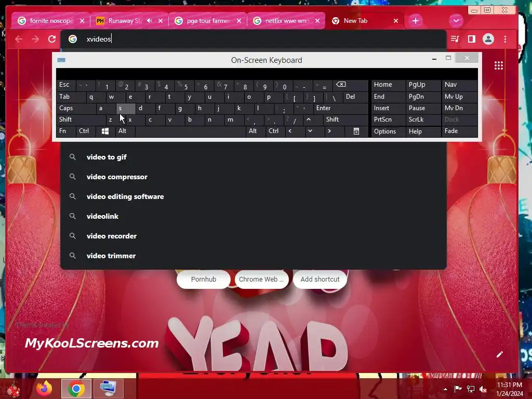Toggle the Fade key

459,131
